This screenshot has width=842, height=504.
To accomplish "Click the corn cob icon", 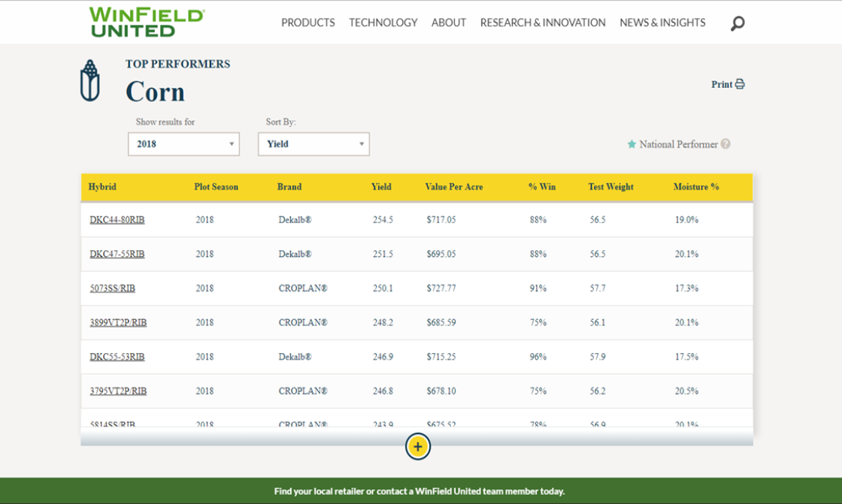I will (x=90, y=80).
